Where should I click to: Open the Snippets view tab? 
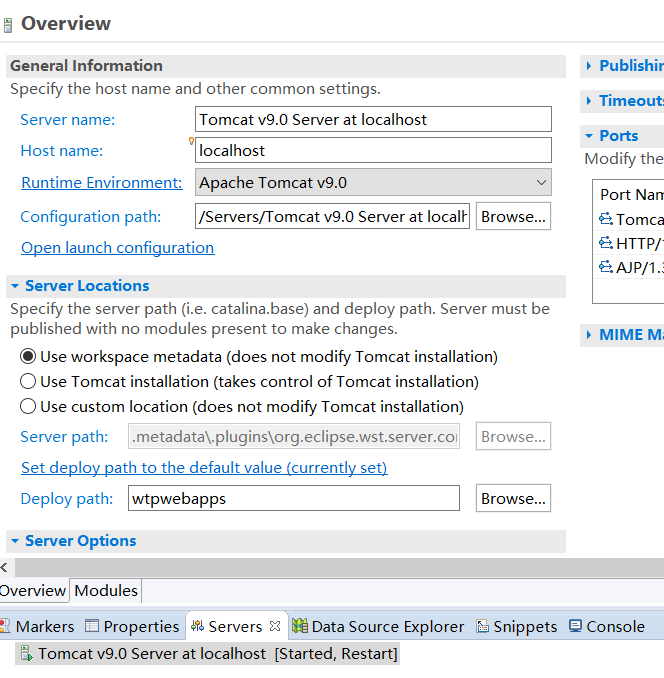point(517,626)
